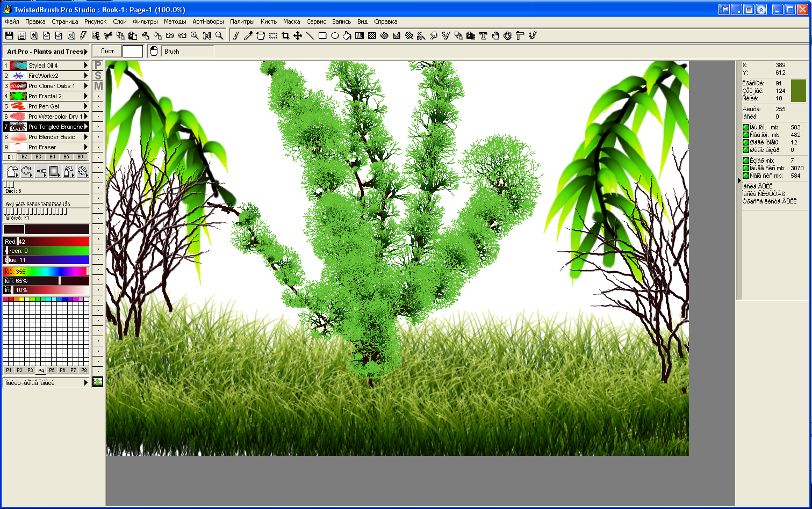The width and height of the screenshot is (812, 509).
Task: Select the paint bucket Fill tool
Action: coord(347,35)
